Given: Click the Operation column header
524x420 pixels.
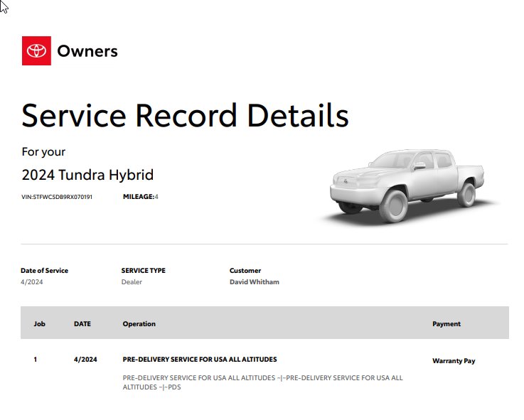Looking at the screenshot, I should click(139, 324).
